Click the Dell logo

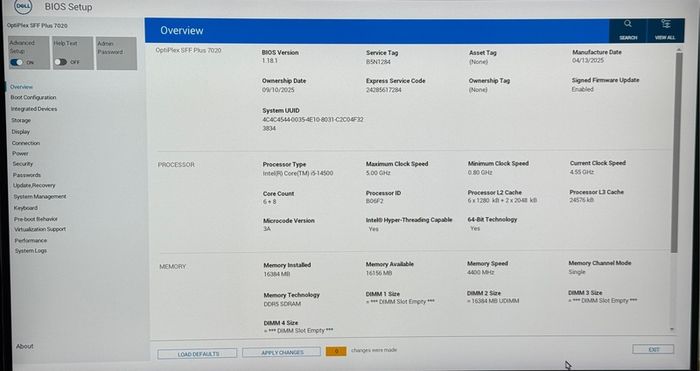(x=24, y=6)
